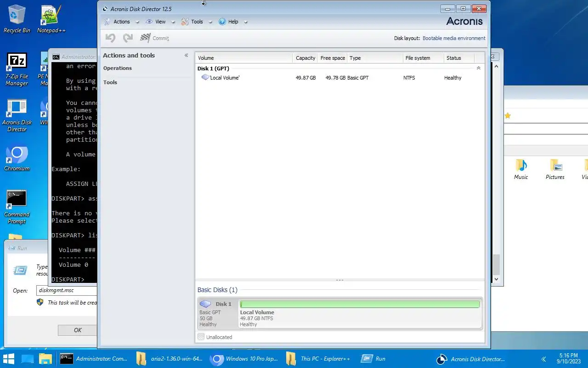Open Music folder in Explorer++ window
The width and height of the screenshot is (588, 368).
(521, 169)
